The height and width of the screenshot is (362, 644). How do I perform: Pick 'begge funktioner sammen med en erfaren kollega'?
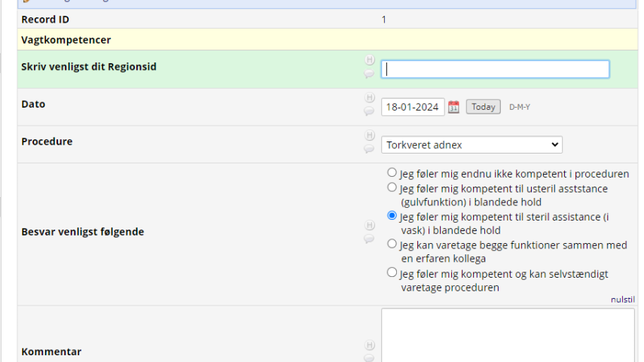(392, 244)
